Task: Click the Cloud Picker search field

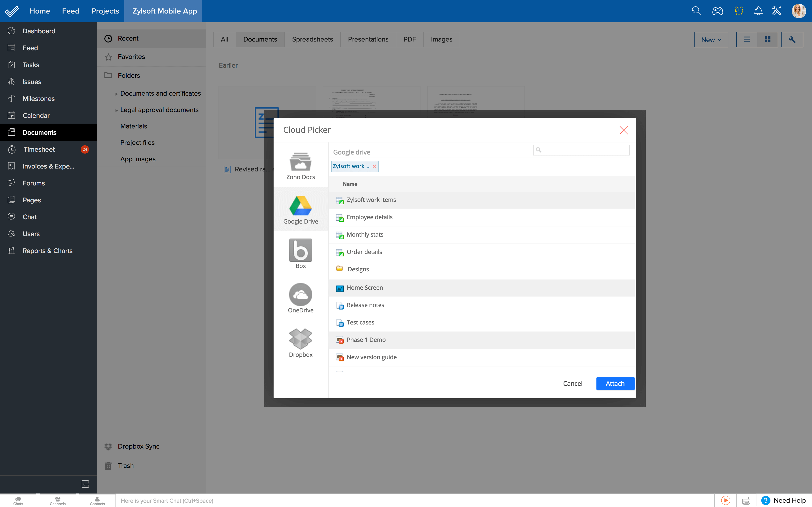Action: pos(581,150)
